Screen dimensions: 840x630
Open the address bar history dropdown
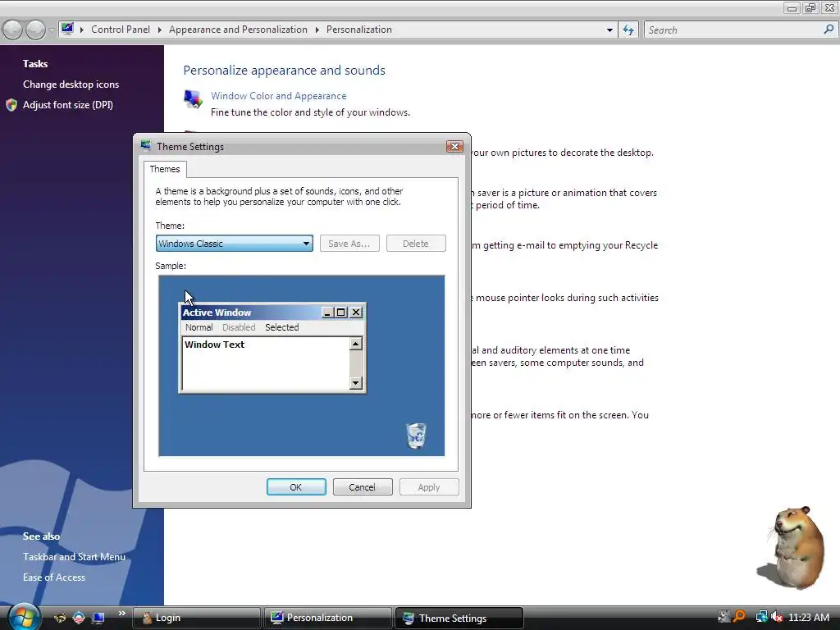[609, 30]
